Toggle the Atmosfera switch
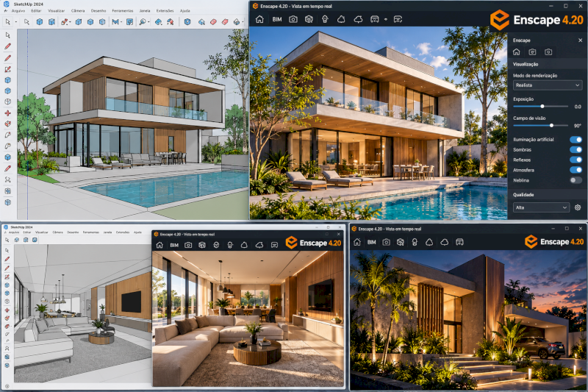This screenshot has width=588, height=392. click(576, 170)
